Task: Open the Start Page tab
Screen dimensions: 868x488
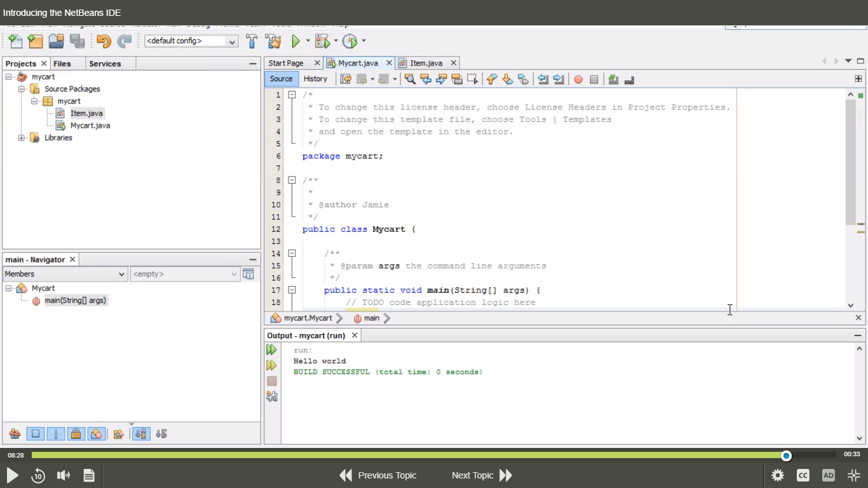Action: coord(286,63)
